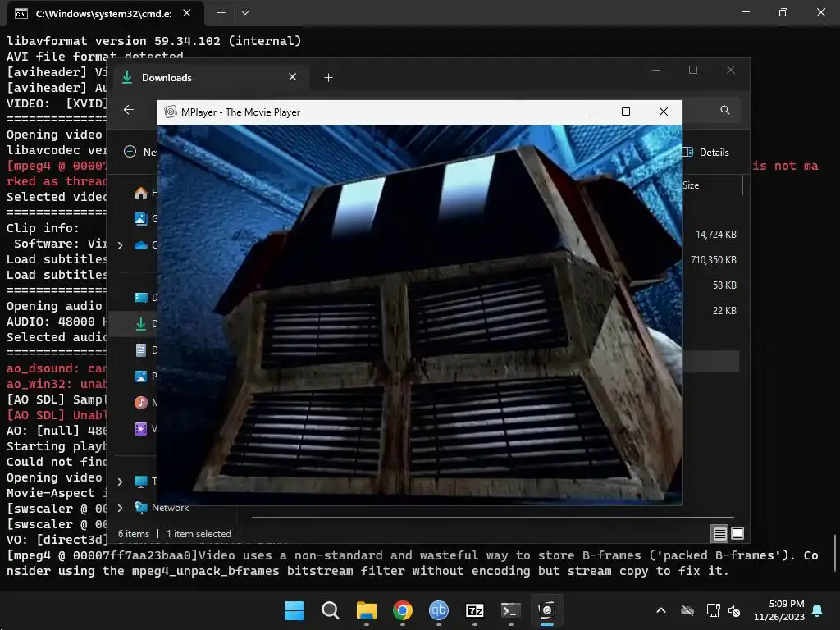The height and width of the screenshot is (630, 840).
Task: Add a new tab in File Explorer
Action: (x=328, y=78)
